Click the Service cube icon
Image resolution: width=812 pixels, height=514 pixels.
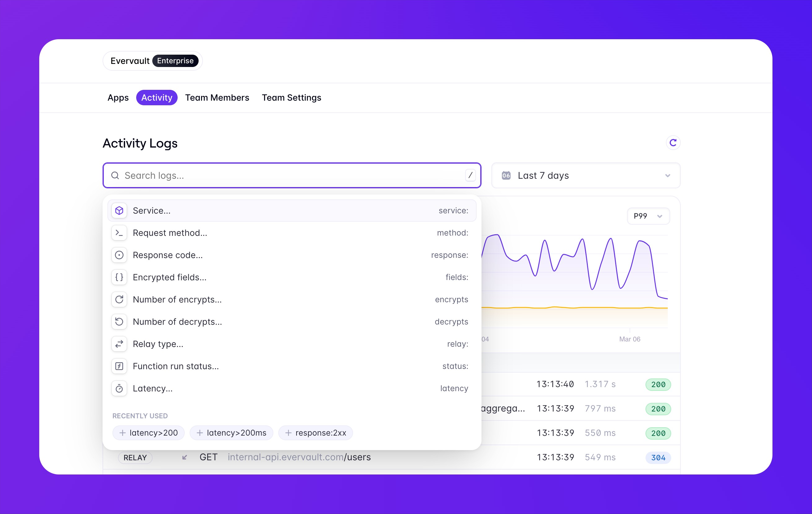pyautogui.click(x=119, y=211)
